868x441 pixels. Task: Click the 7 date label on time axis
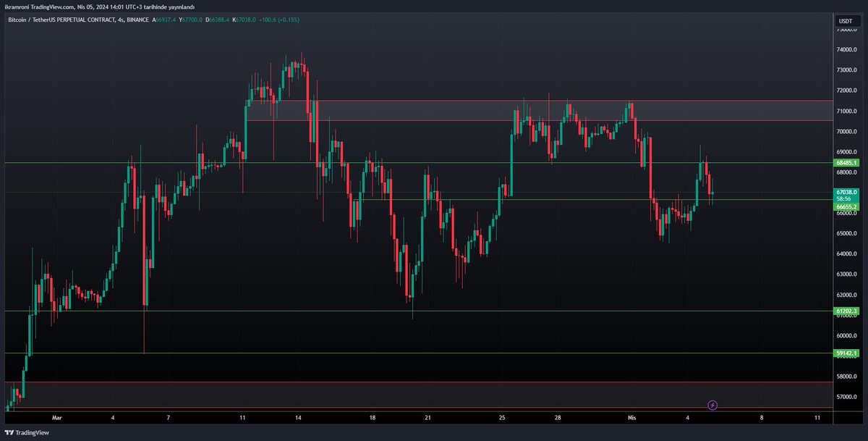coord(168,418)
